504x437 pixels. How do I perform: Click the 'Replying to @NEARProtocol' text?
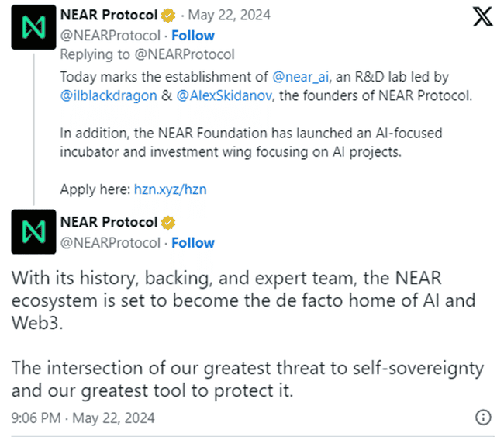point(147,54)
